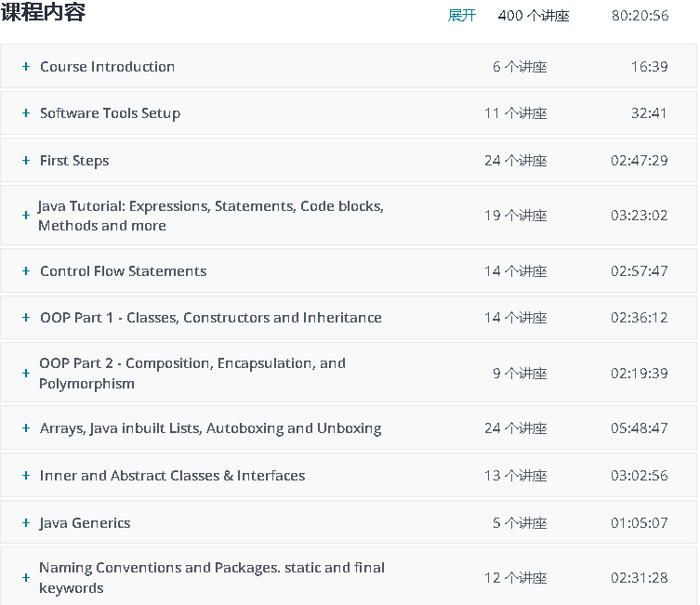Expand the Course Introduction section plus icon
This screenshot has width=700, height=605.
tap(26, 67)
